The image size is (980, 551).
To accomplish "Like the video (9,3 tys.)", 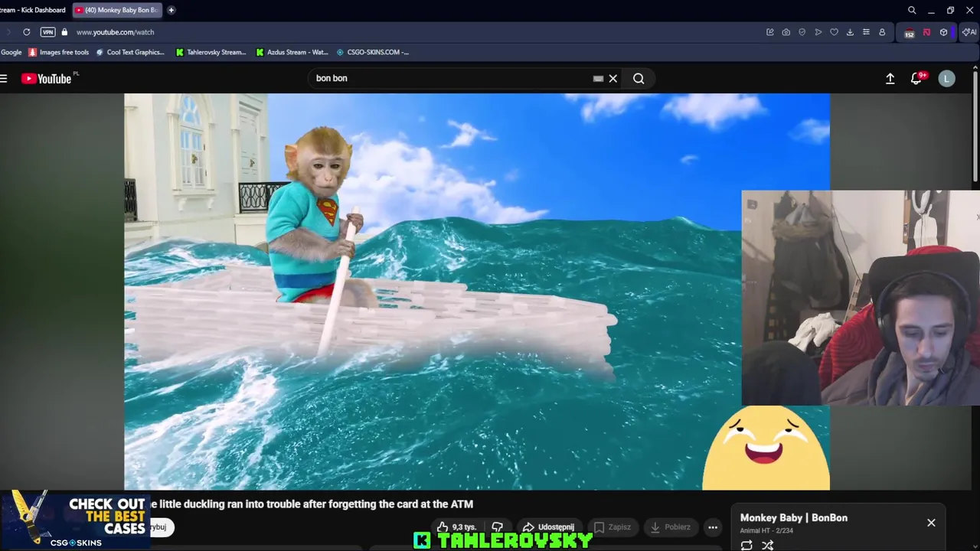I will coord(457,527).
